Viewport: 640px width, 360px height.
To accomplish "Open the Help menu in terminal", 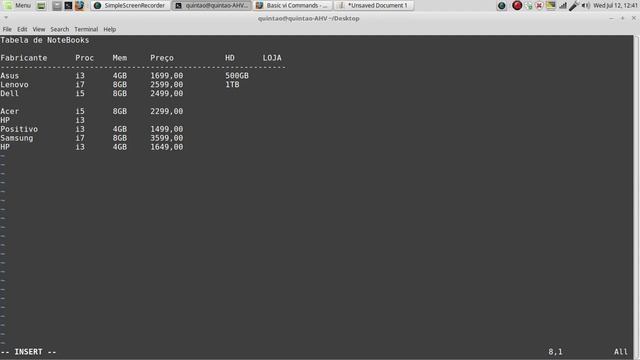I will tap(109, 29).
